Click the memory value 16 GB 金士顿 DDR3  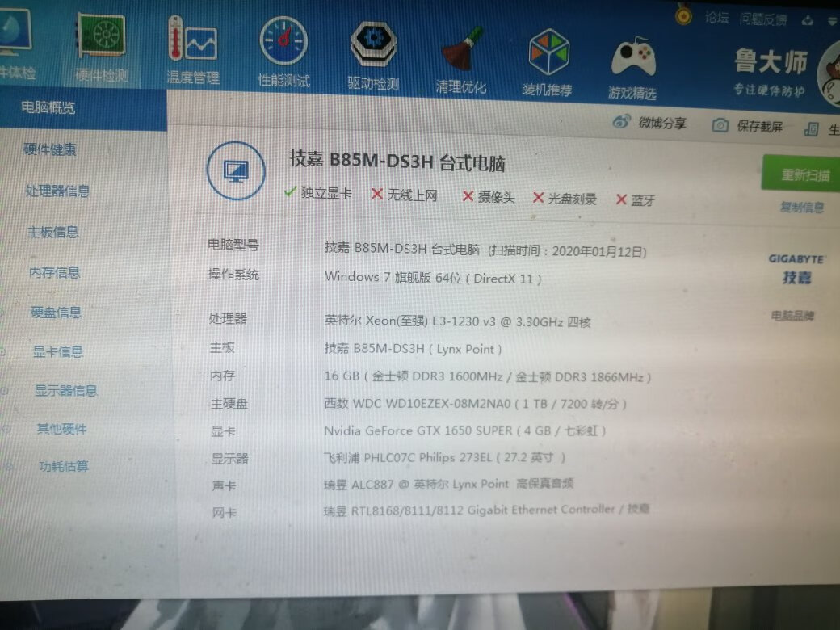(x=488, y=376)
